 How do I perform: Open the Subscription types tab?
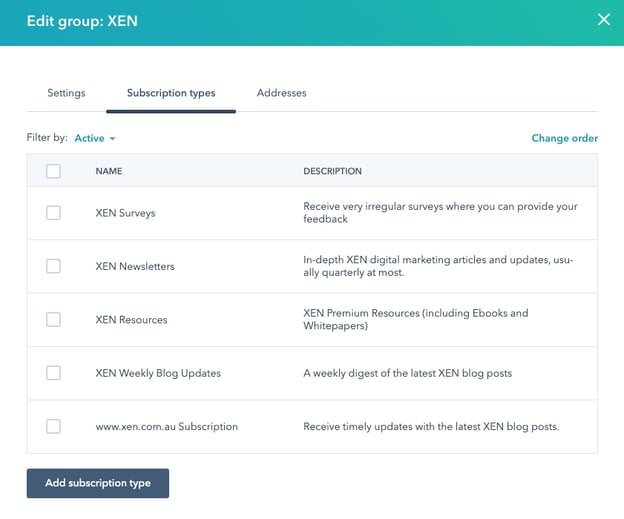[171, 93]
